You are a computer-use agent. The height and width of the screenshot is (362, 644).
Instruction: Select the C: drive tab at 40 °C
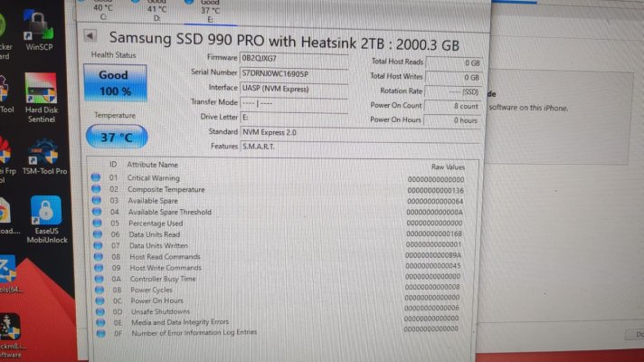(103, 10)
